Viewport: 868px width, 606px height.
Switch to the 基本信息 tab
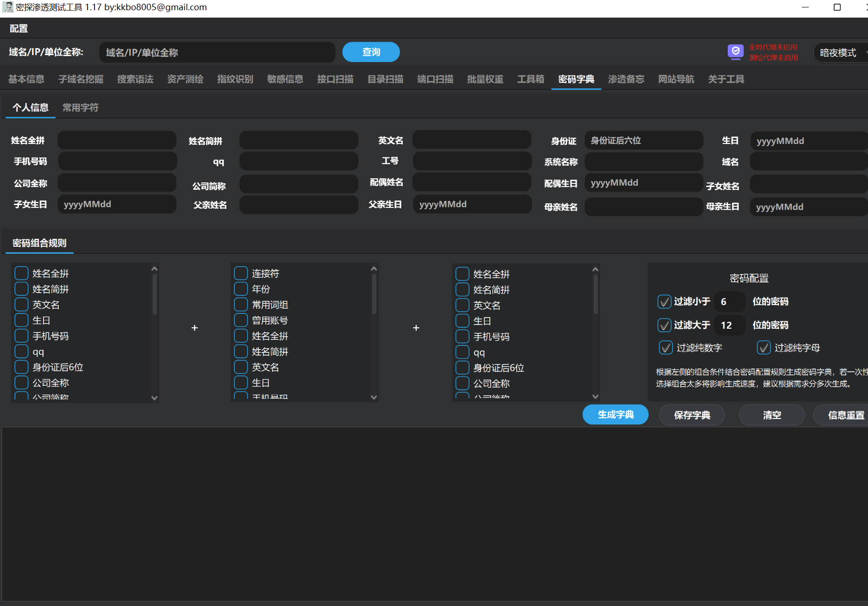point(26,79)
